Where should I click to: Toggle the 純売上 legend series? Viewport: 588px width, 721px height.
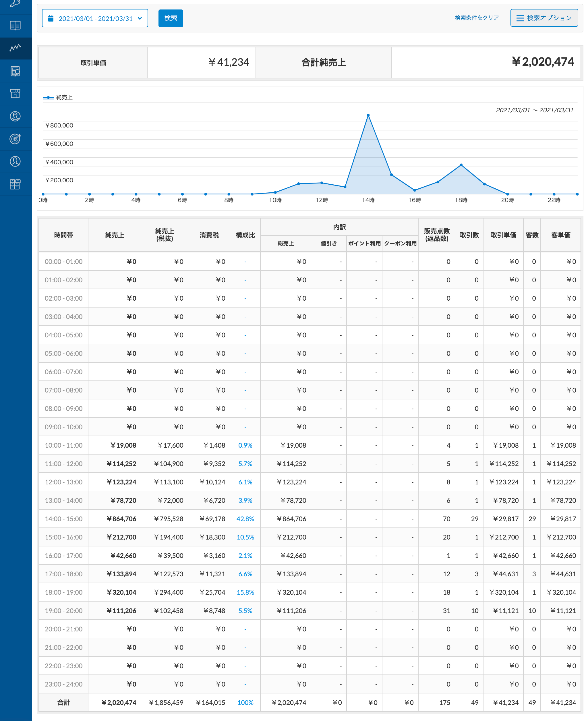[x=58, y=98]
